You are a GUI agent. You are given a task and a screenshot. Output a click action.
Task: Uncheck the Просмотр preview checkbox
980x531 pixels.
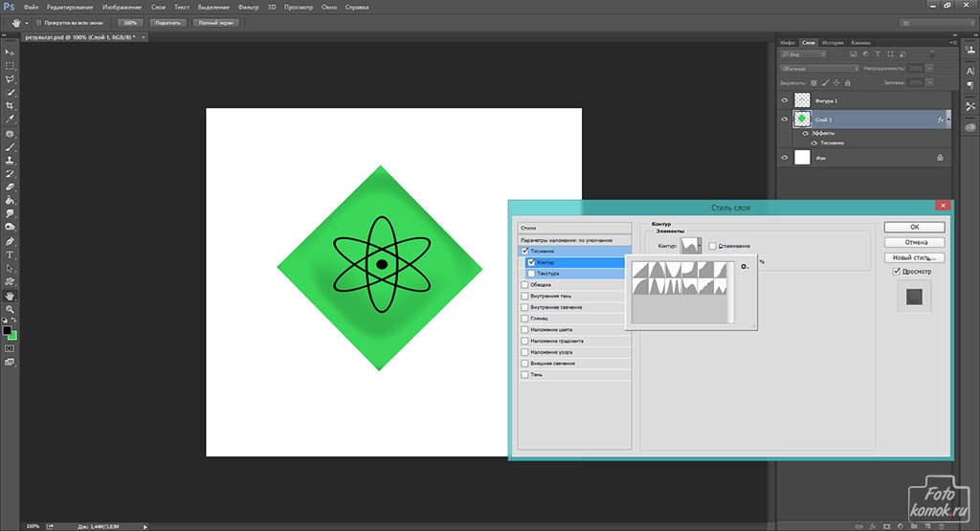click(x=896, y=272)
